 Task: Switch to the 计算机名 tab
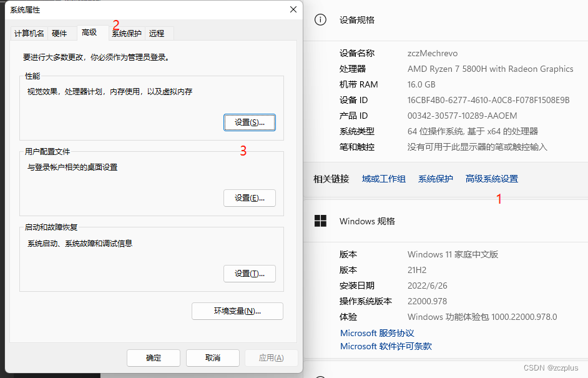click(x=29, y=33)
